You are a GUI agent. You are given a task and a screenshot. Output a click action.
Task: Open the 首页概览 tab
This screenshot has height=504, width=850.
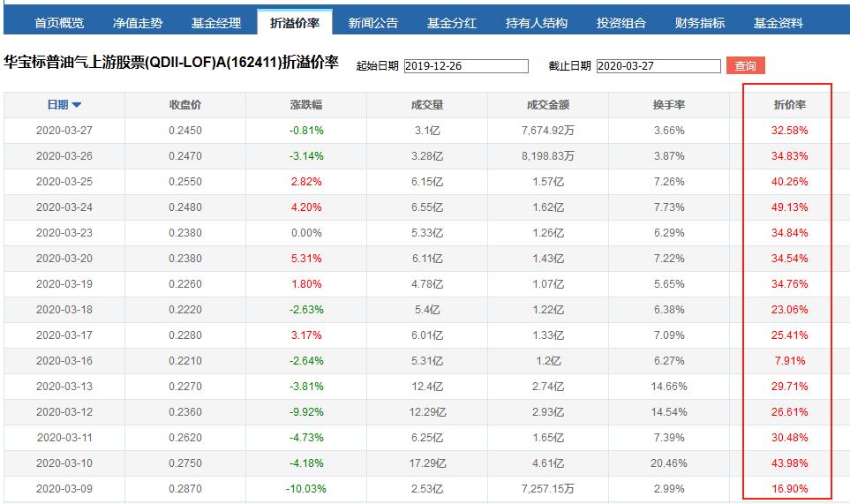tap(59, 23)
